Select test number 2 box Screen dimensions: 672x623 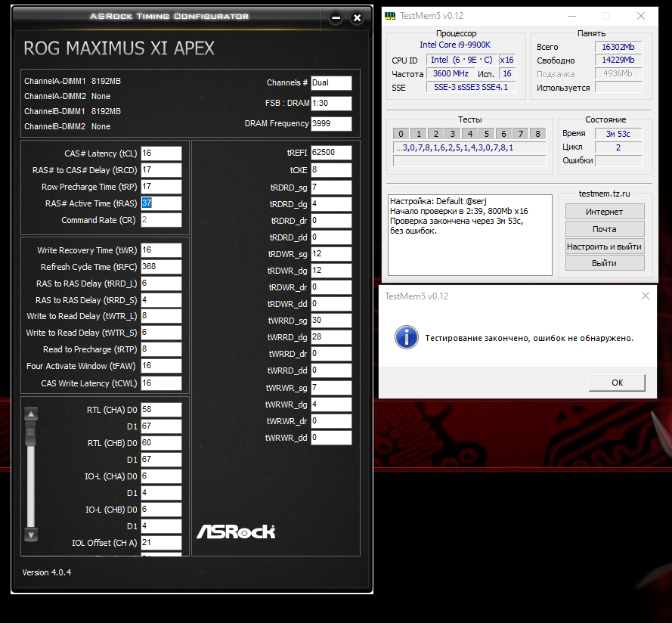pyautogui.click(x=436, y=134)
